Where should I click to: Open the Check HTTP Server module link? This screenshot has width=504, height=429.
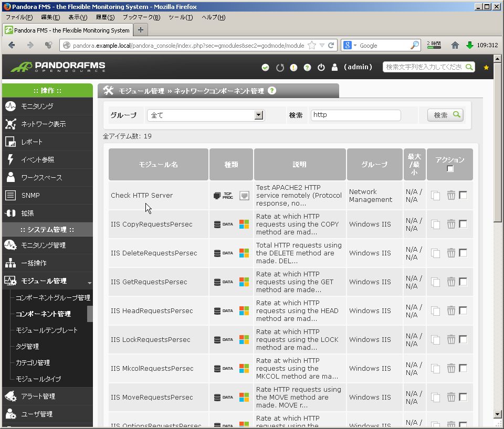(142, 195)
